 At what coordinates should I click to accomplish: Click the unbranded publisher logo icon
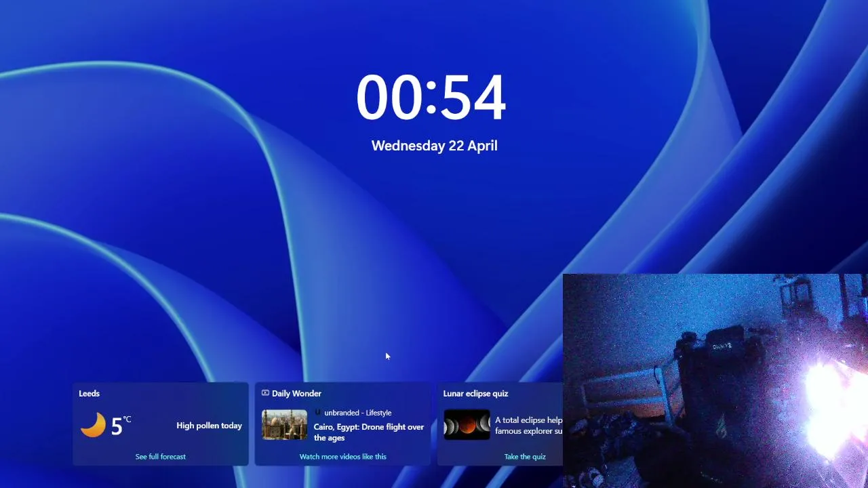tap(317, 412)
